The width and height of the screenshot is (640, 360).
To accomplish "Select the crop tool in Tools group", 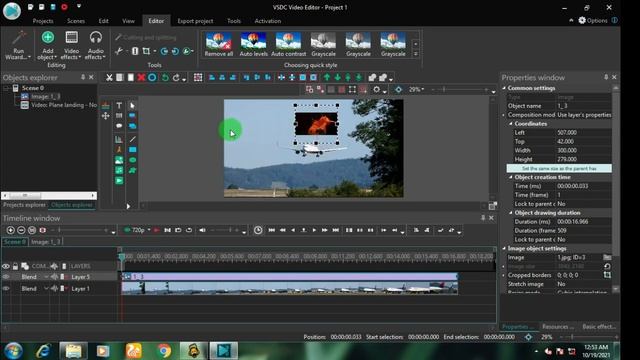I will pyautogui.click(x=146, y=51).
